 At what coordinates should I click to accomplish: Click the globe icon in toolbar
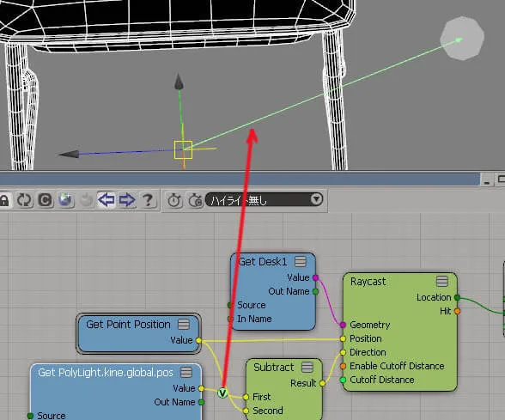pyautogui.click(x=65, y=200)
